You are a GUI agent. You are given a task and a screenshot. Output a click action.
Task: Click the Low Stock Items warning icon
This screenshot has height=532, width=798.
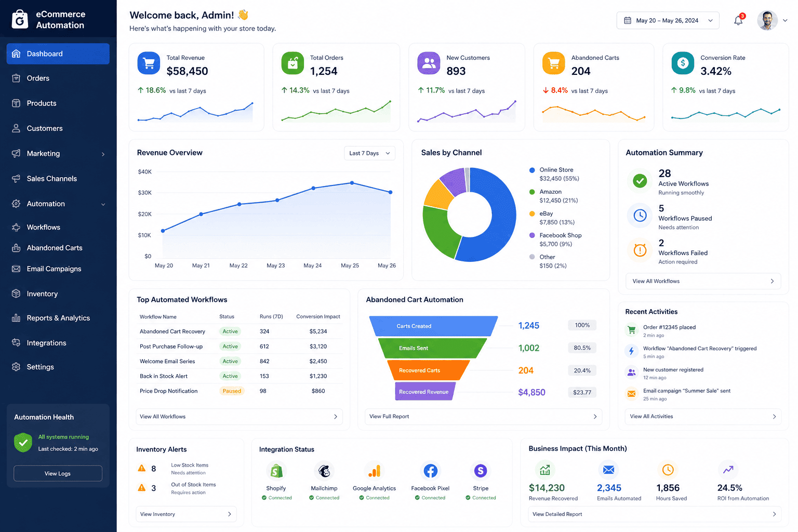(x=142, y=468)
